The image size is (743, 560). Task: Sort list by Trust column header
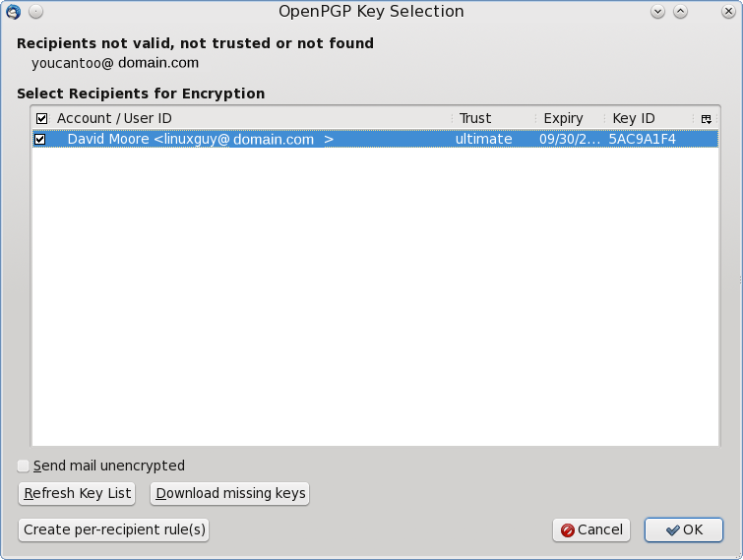point(474,118)
